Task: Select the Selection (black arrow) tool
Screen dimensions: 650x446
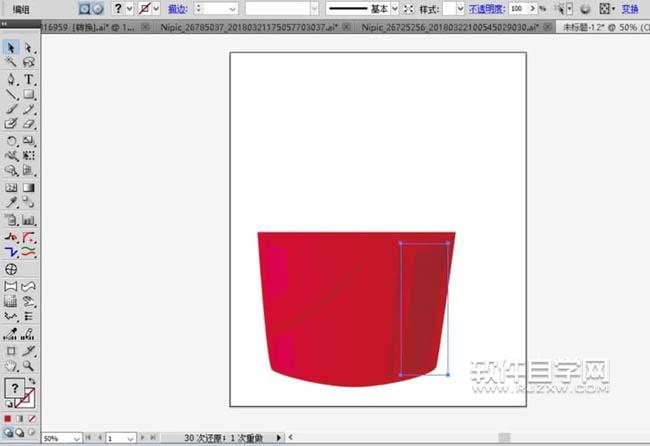Action: 11,48
